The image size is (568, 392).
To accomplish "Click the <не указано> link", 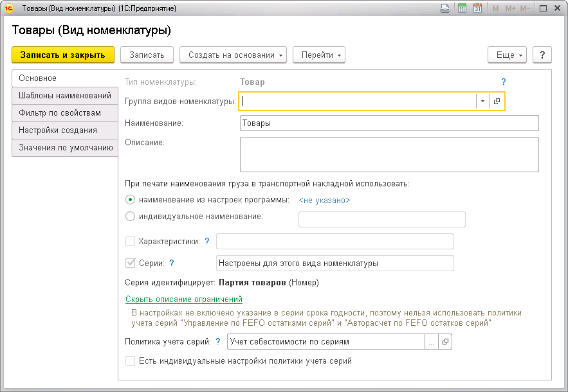I will (325, 200).
